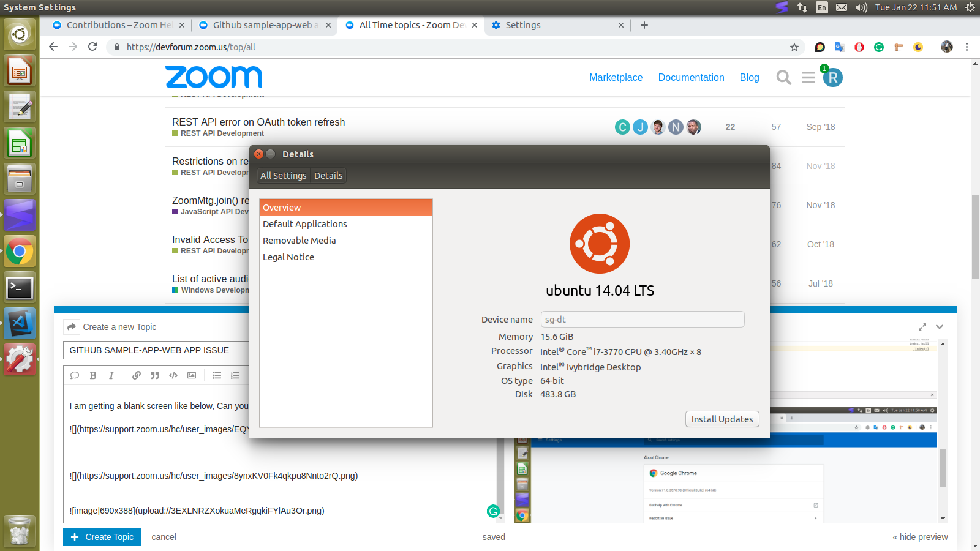Close the Github sample-app-web tab

(328, 25)
